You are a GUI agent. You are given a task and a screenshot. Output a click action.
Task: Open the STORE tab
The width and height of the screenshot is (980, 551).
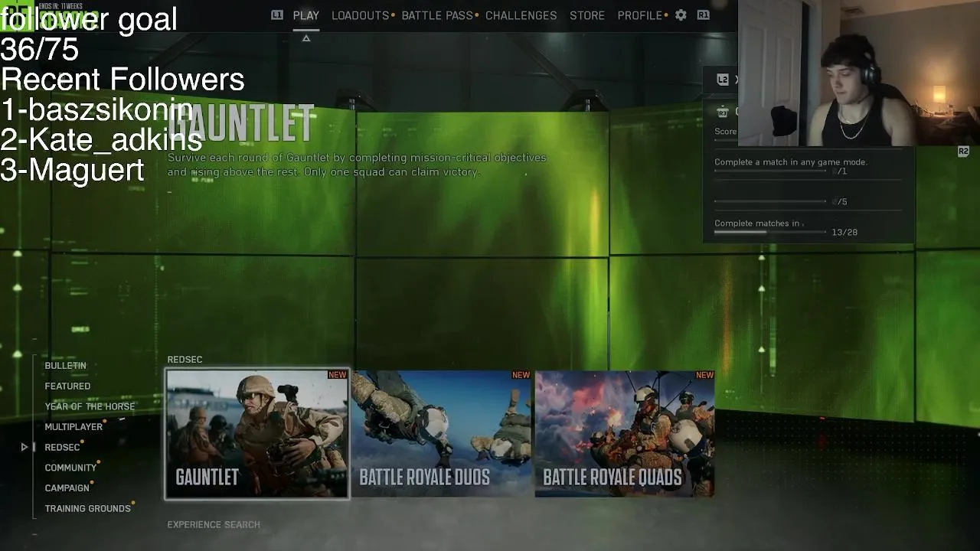pos(587,15)
